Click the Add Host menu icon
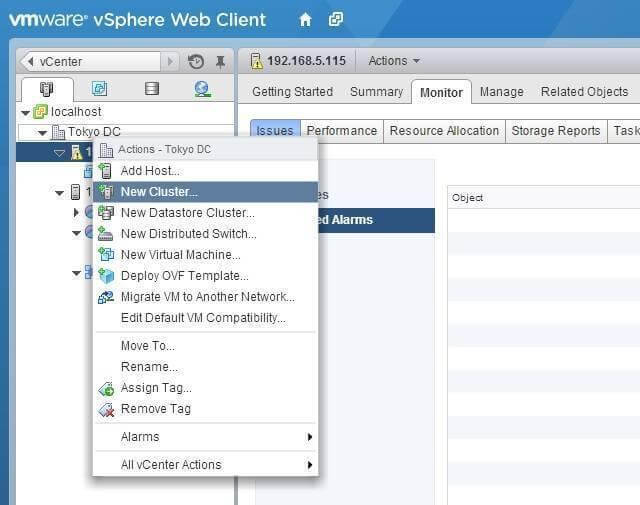Viewport: 640px width, 505px height. tap(105, 171)
